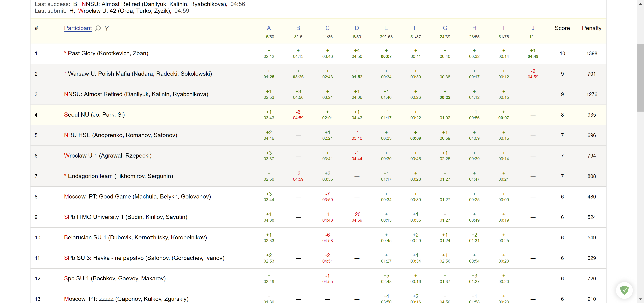
Task: Click the Participant column header link
Action: (78, 28)
